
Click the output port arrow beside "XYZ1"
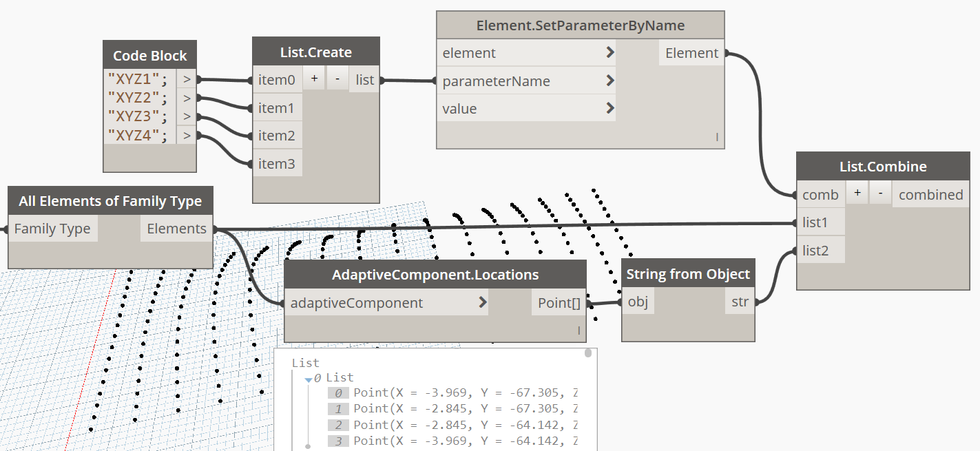186,78
